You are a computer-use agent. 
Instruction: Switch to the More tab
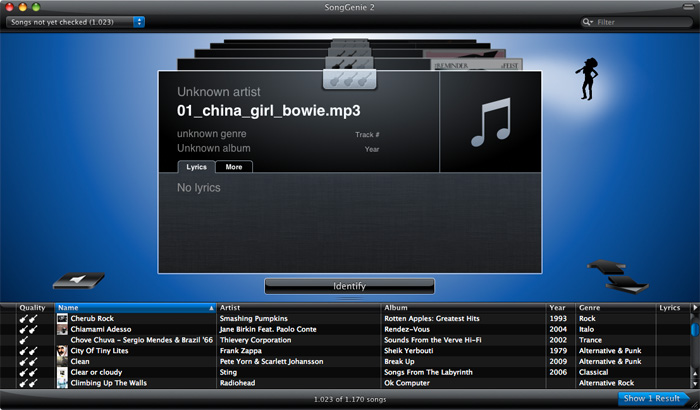(x=234, y=167)
